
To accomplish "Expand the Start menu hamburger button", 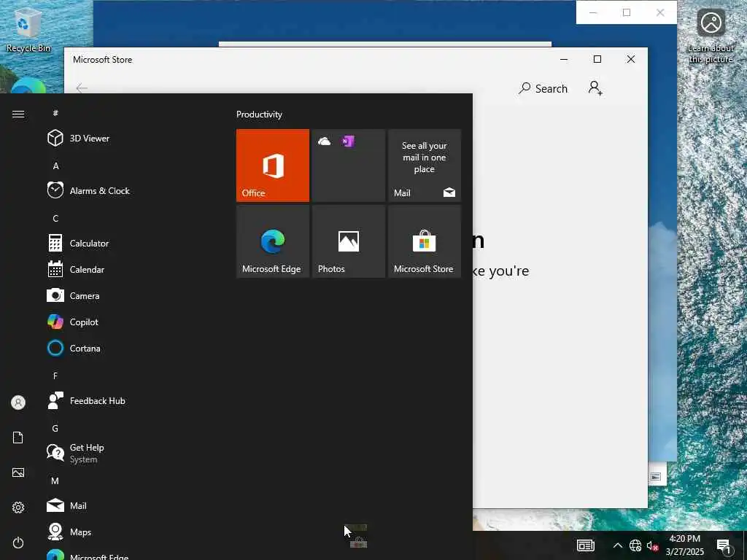I will pos(18,114).
